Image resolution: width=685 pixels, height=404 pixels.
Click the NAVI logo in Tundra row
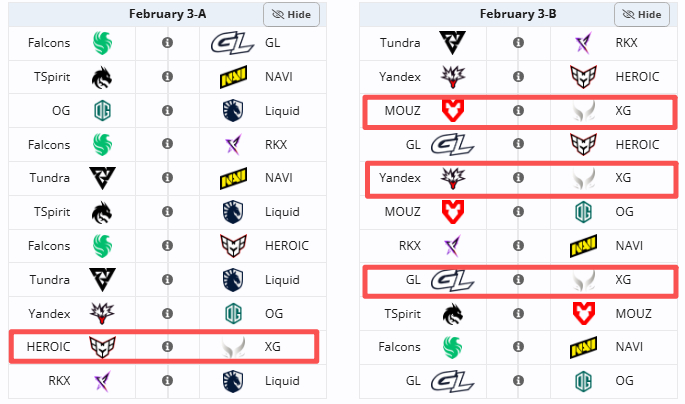233,178
